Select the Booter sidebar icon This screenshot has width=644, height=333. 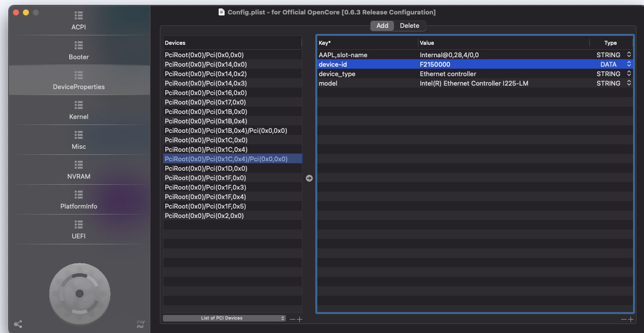pyautogui.click(x=79, y=51)
